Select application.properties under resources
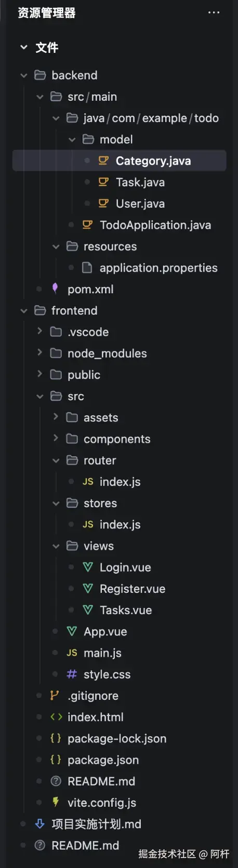Viewport: 238px width, 868px height. (x=158, y=268)
